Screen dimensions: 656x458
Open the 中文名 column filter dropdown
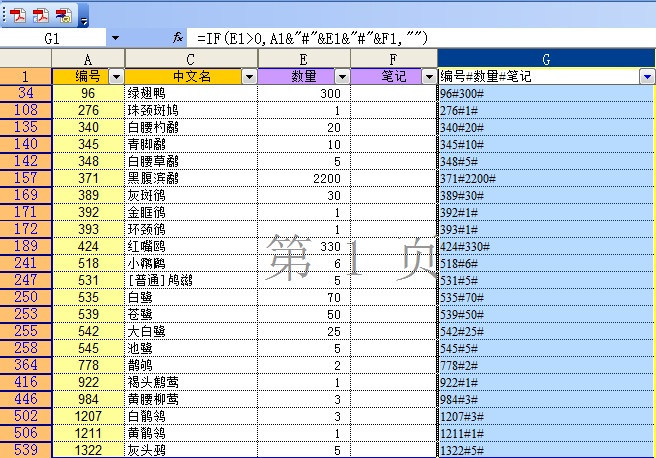click(248, 76)
